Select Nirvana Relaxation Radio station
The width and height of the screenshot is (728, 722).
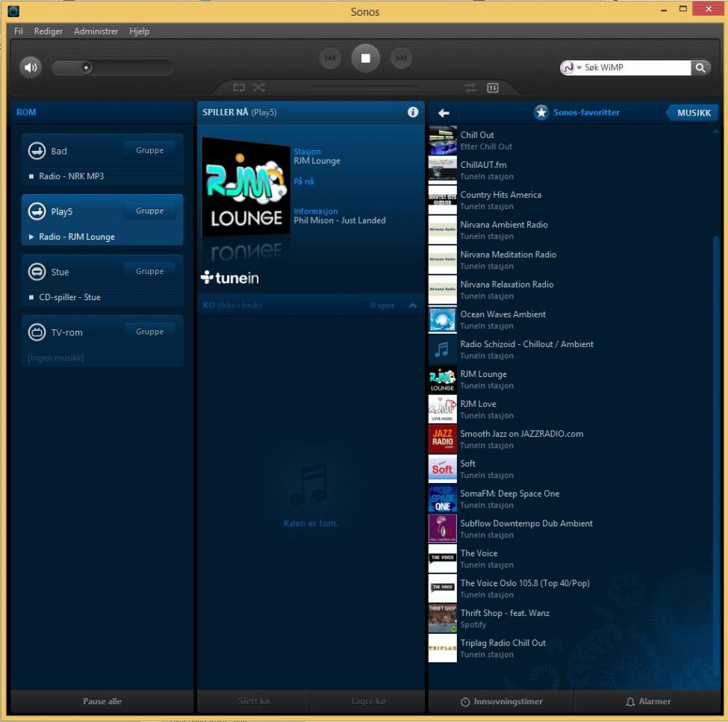click(x=571, y=290)
